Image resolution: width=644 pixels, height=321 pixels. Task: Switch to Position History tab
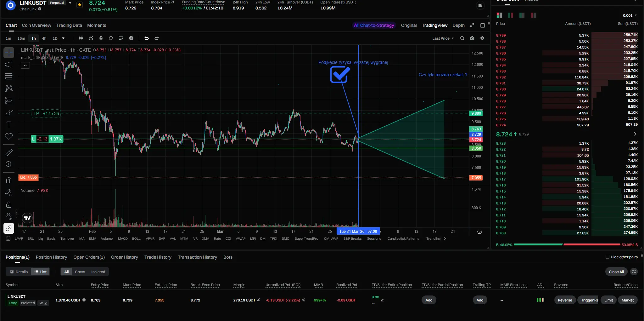(x=51, y=257)
